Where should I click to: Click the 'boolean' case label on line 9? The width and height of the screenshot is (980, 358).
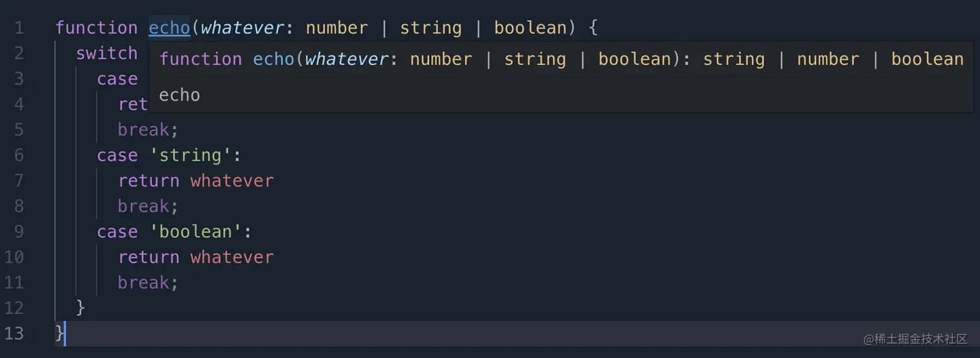[196, 232]
